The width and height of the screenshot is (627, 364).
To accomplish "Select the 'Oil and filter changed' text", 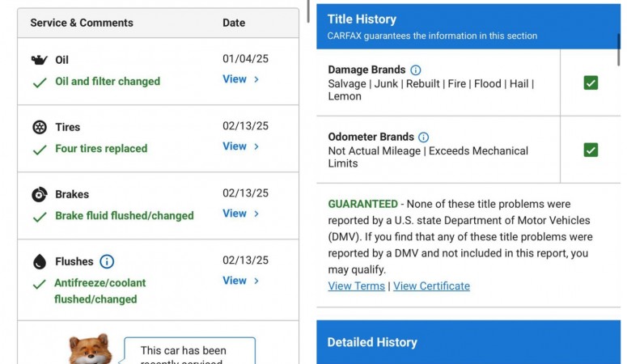I will tap(108, 81).
